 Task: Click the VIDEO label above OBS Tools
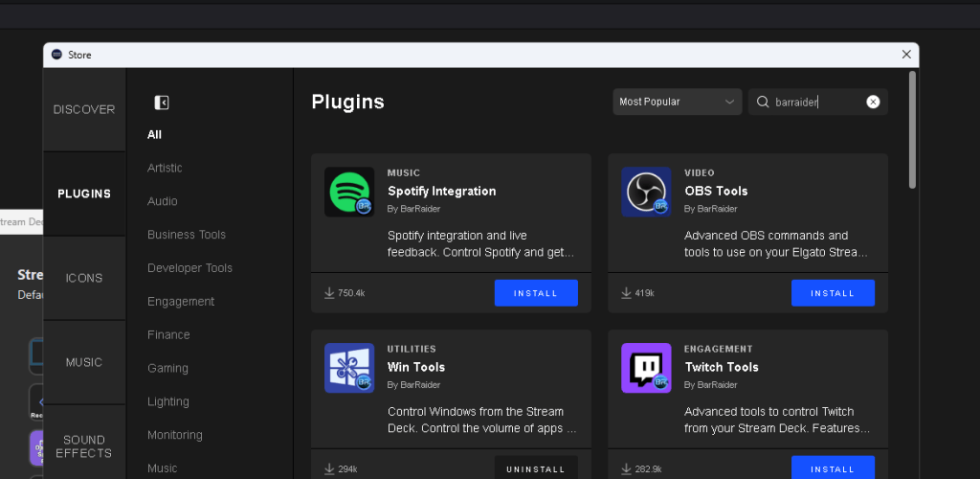point(700,173)
